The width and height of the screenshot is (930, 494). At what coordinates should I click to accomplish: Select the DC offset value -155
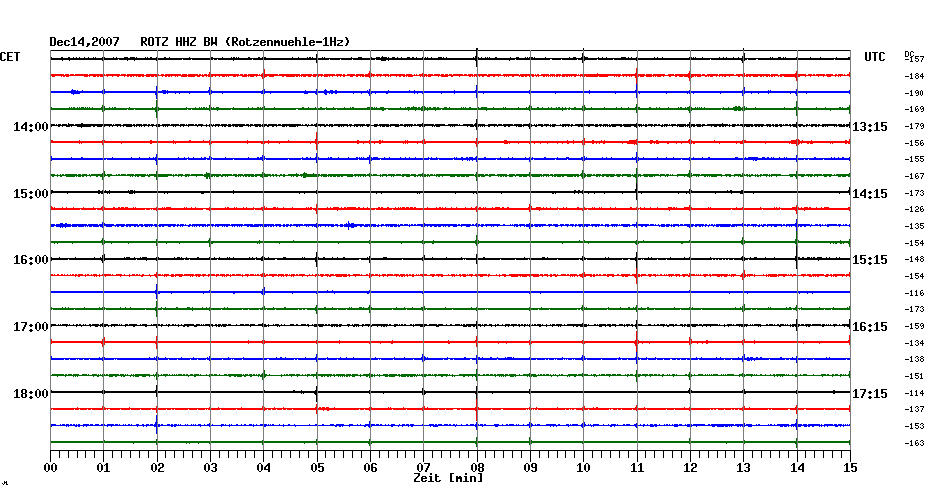coord(915,160)
